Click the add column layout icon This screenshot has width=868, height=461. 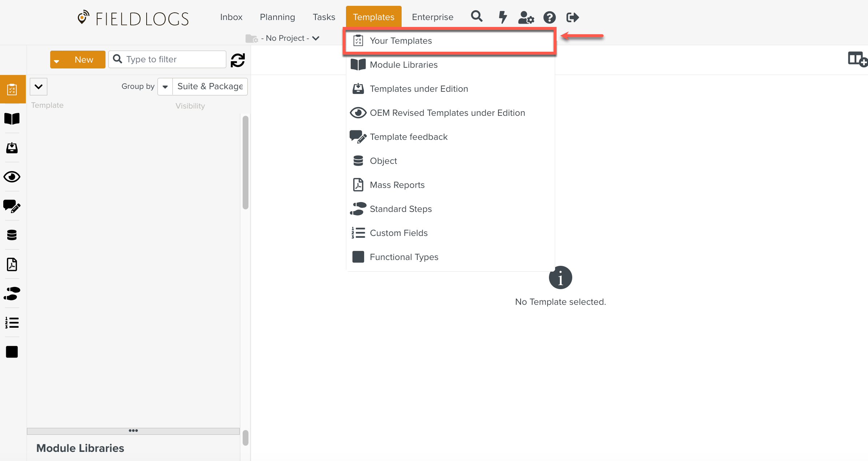[857, 59]
